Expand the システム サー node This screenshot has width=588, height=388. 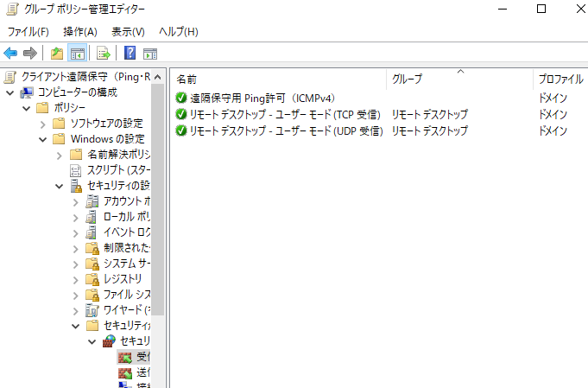pyautogui.click(x=76, y=264)
